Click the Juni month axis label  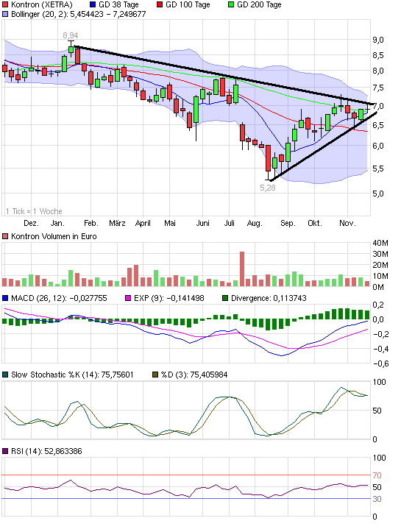[202, 223]
